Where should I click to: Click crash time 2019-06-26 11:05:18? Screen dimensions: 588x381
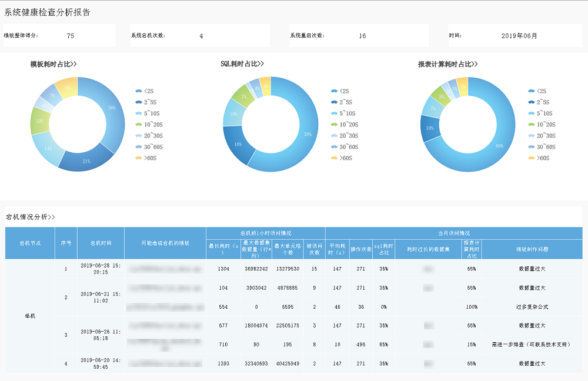point(101,335)
